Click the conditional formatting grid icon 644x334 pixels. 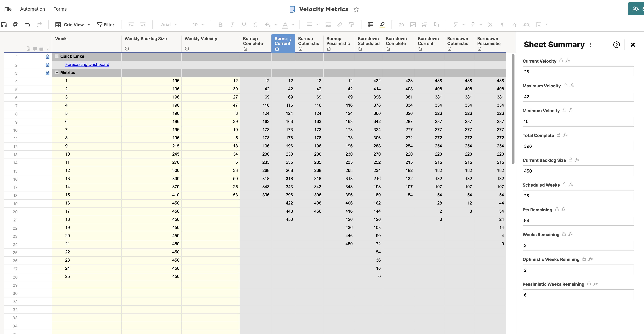(370, 25)
